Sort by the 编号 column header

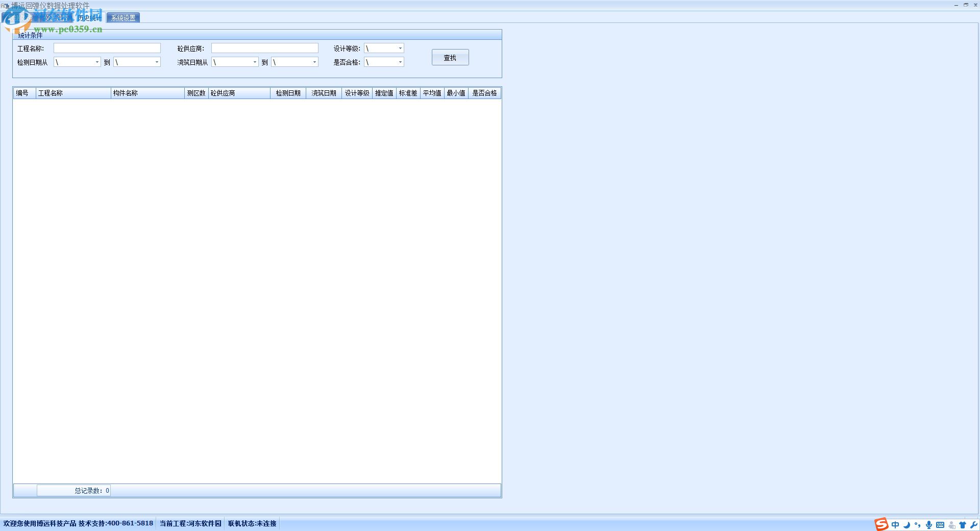tap(24, 93)
